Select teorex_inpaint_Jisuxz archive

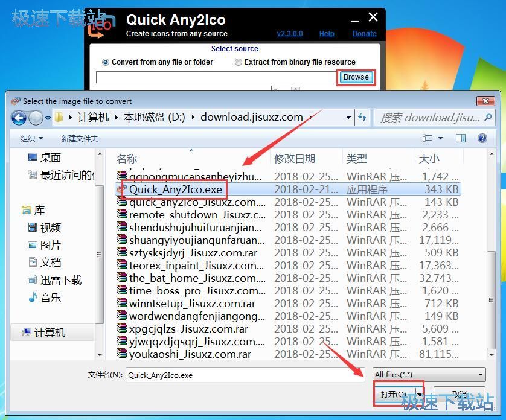(x=288, y=266)
